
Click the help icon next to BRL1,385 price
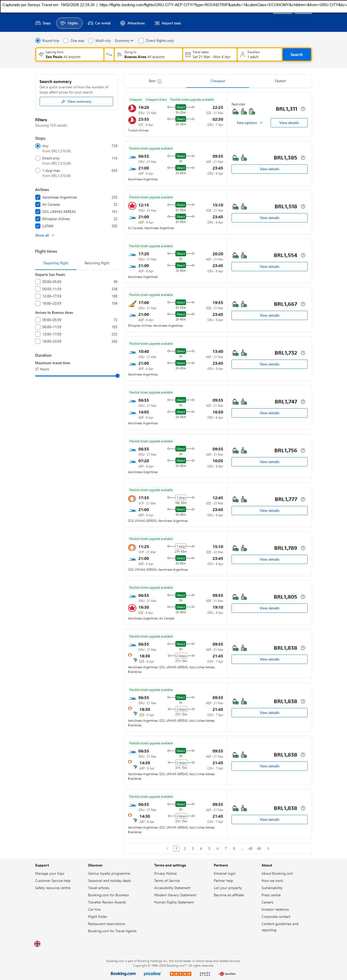pos(303,158)
